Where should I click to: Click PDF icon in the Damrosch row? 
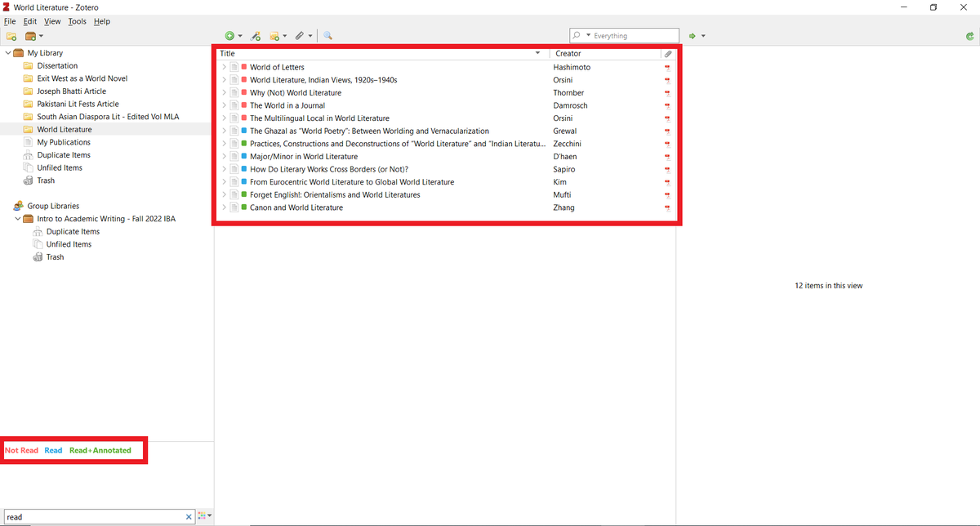[x=667, y=105]
